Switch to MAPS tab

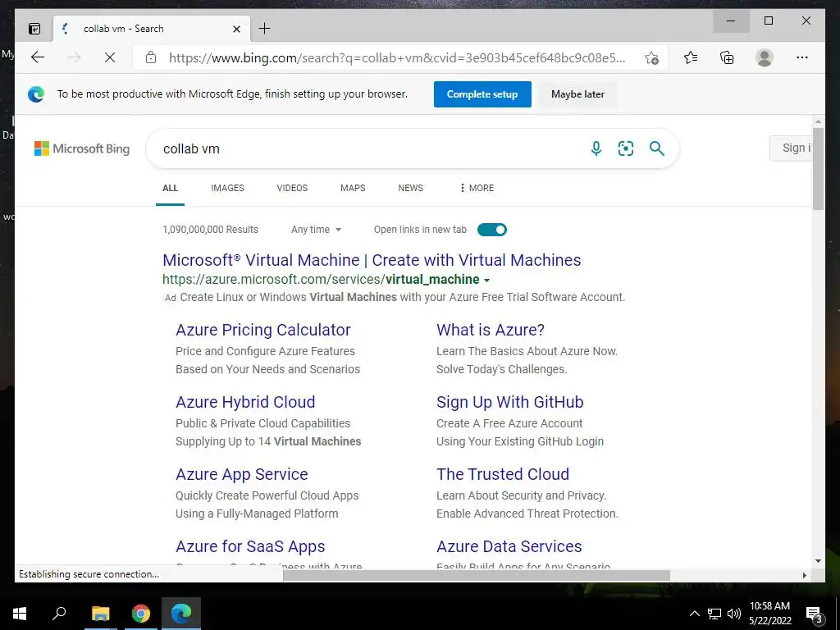(353, 188)
